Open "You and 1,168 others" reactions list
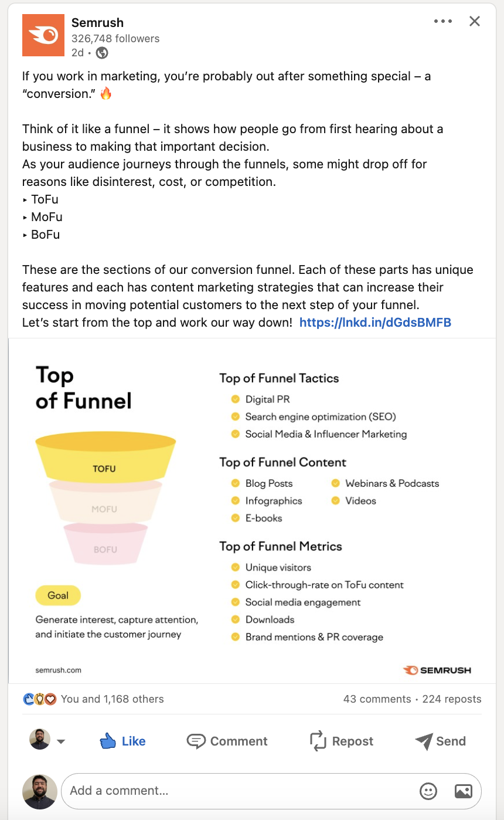504x820 pixels. point(113,699)
